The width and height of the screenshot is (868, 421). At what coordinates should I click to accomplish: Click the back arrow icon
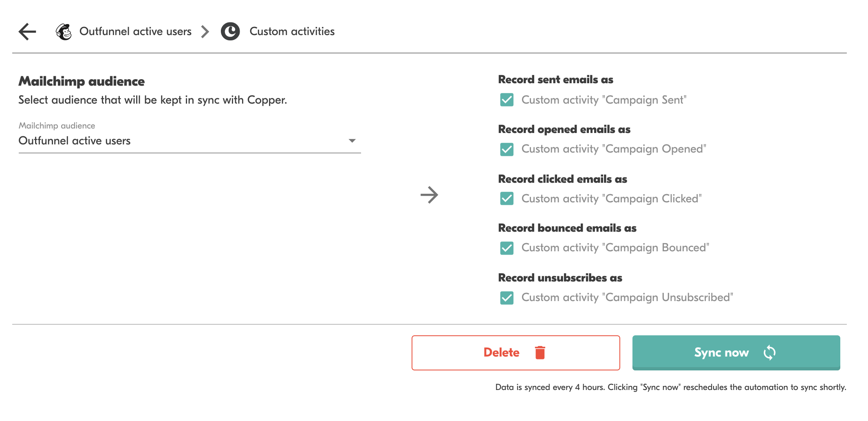pos(27,31)
